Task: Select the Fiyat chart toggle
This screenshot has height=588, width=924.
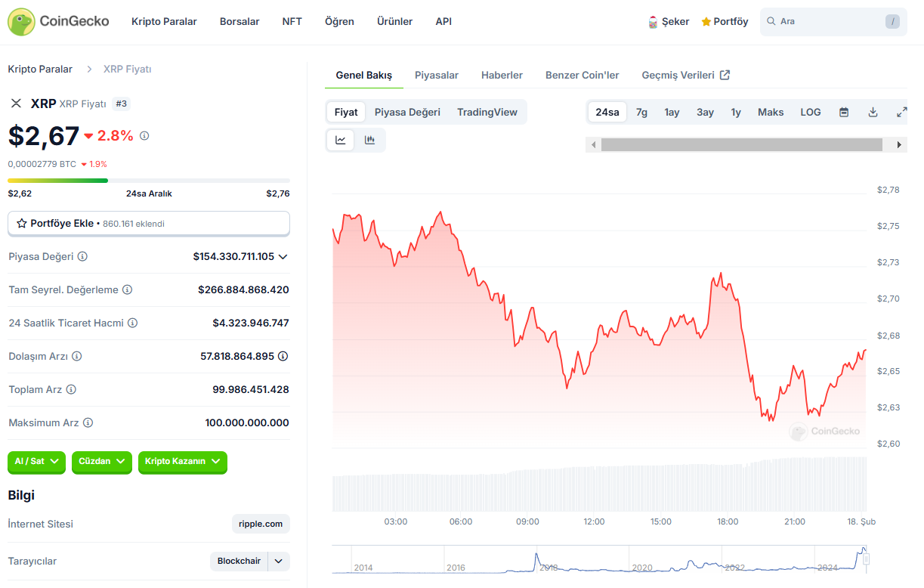Action: click(x=346, y=112)
